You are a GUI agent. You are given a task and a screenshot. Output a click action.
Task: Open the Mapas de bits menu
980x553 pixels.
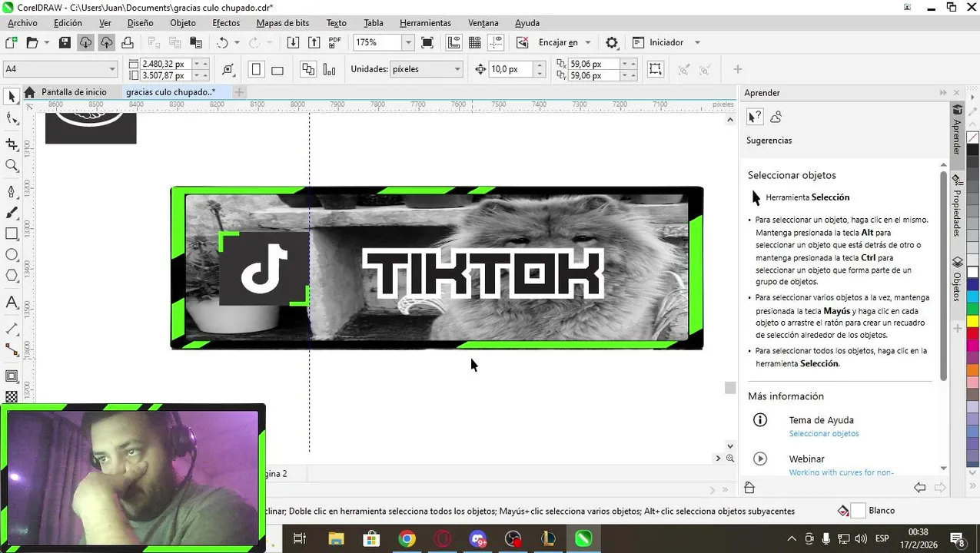point(283,23)
